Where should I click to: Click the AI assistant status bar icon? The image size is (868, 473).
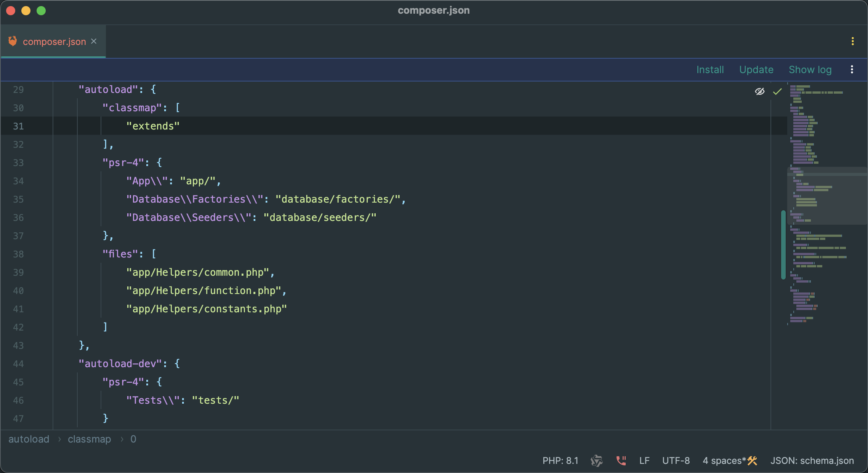coord(597,460)
